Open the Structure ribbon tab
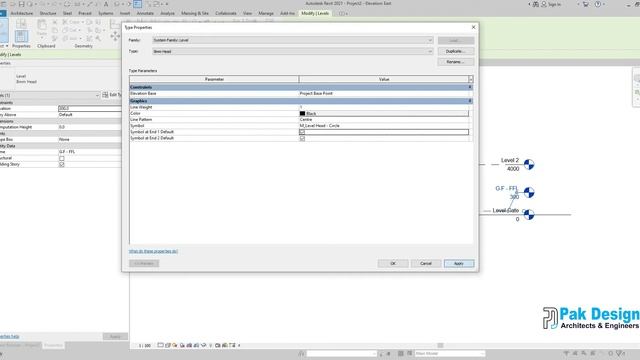Image resolution: width=640 pixels, height=360 pixels. 48,13
